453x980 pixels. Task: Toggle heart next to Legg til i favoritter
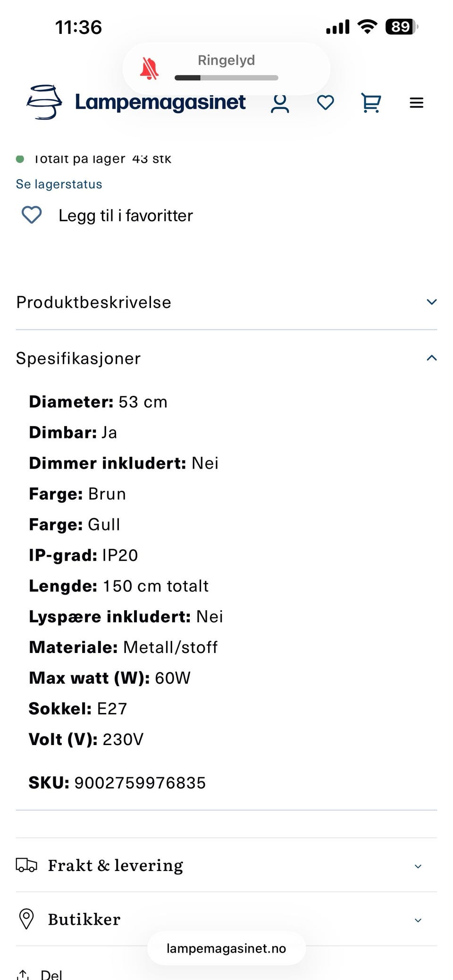click(x=32, y=215)
